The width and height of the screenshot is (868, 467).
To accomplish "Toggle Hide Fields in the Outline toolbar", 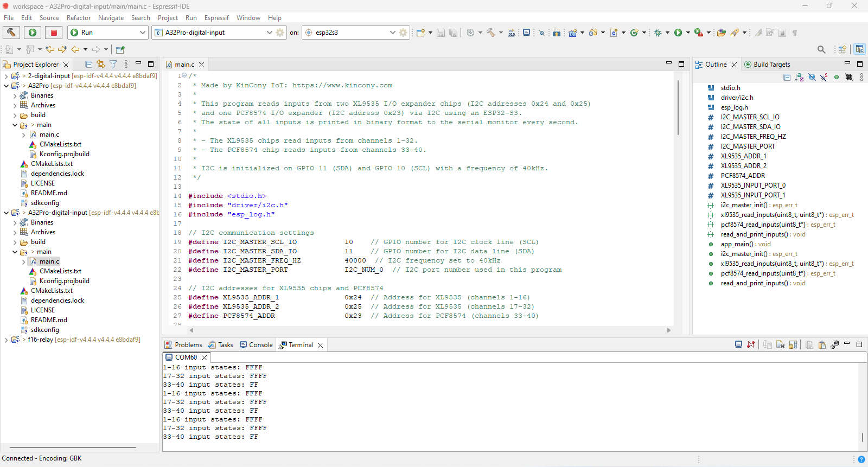I will [x=812, y=78].
